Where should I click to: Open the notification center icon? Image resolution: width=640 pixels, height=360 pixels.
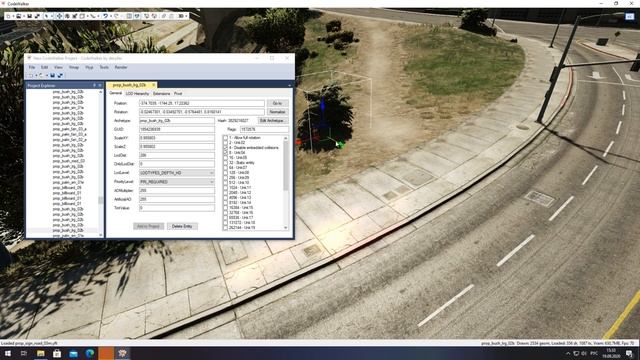coord(629,353)
